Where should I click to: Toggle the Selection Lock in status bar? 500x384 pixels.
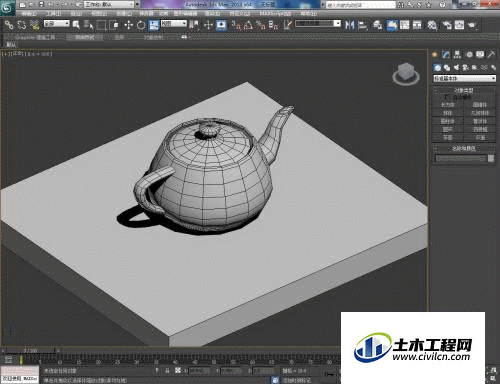pos(167,370)
